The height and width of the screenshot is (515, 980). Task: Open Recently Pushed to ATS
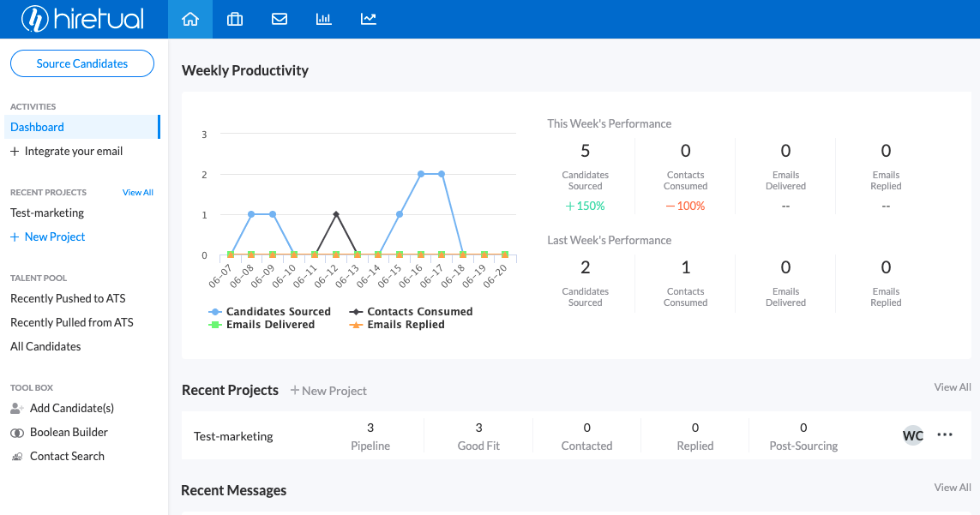tap(68, 299)
